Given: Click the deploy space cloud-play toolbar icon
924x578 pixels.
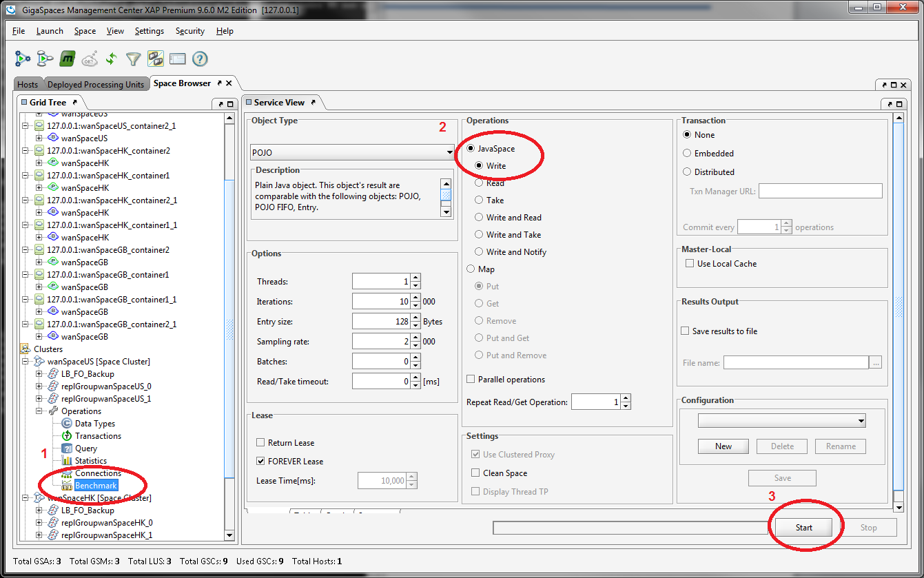Looking at the screenshot, I should pyautogui.click(x=45, y=59).
